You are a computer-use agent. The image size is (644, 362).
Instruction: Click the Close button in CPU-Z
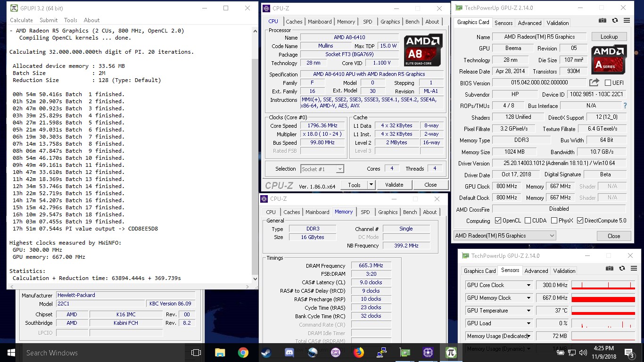click(430, 185)
